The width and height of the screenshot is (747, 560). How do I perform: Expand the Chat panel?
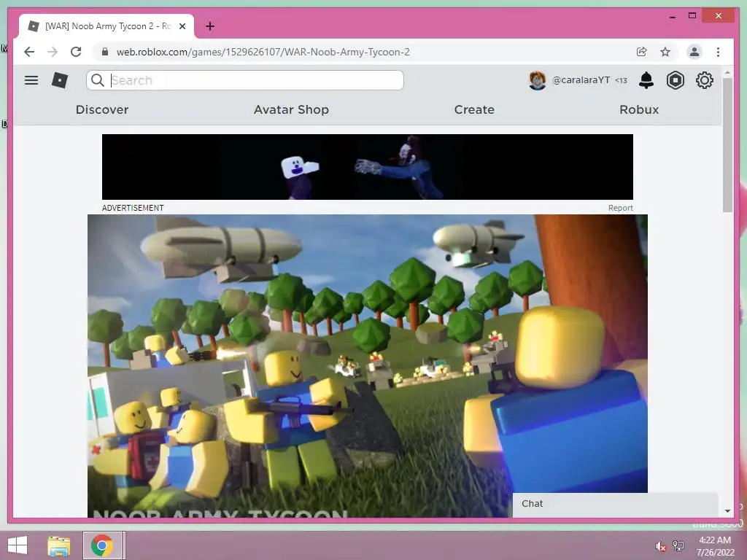pyautogui.click(x=615, y=504)
